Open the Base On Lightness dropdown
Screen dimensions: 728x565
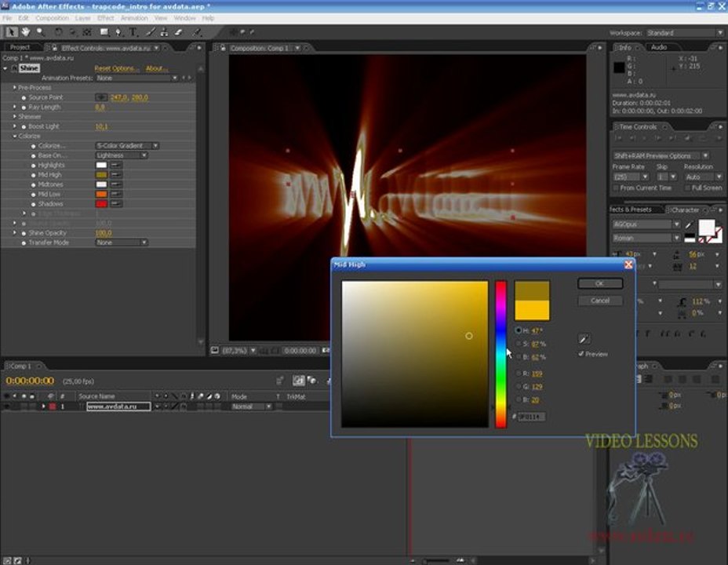click(122, 155)
